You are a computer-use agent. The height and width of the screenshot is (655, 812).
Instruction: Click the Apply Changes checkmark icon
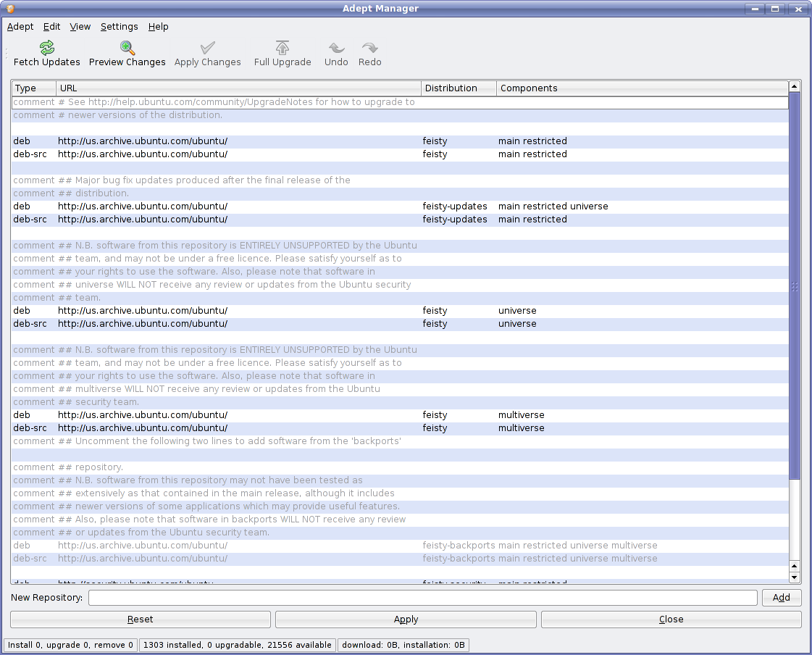(x=208, y=49)
